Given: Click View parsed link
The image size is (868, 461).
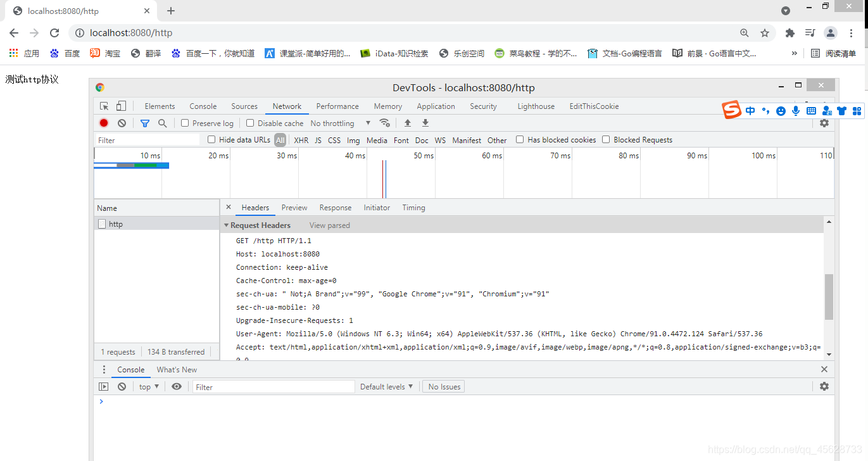Looking at the screenshot, I should (329, 225).
